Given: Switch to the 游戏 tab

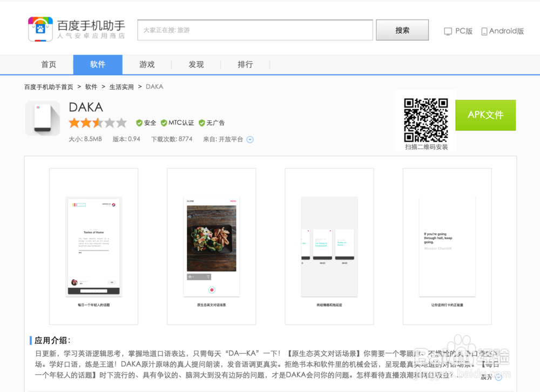Looking at the screenshot, I should [x=147, y=64].
